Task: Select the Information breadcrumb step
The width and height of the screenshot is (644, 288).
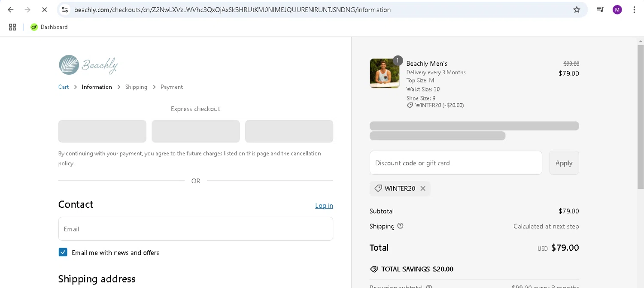Action: [x=97, y=87]
